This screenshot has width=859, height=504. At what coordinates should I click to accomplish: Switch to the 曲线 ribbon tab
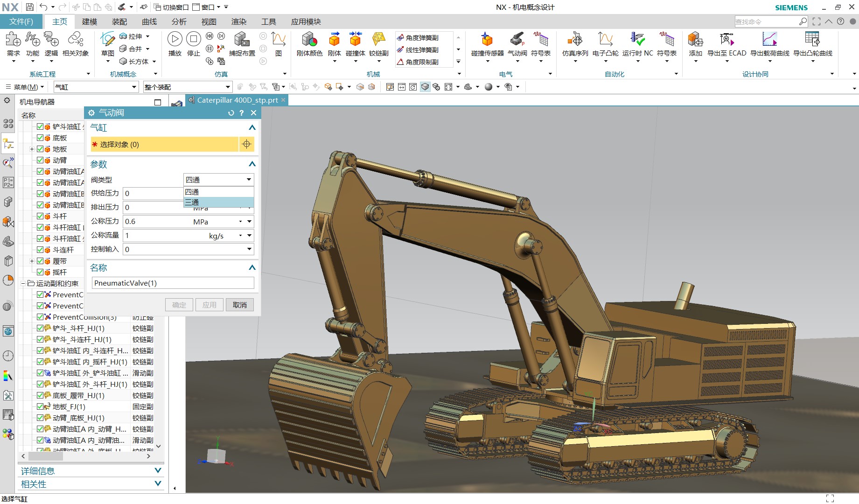point(149,21)
